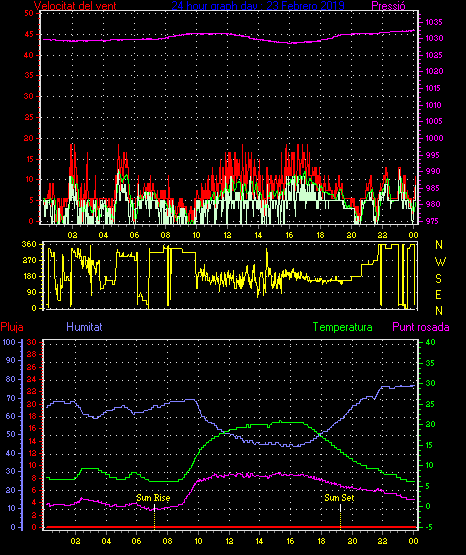The image size is (466, 555).
Task: Click the green "Temperatura" legend label
Action: 343,327
